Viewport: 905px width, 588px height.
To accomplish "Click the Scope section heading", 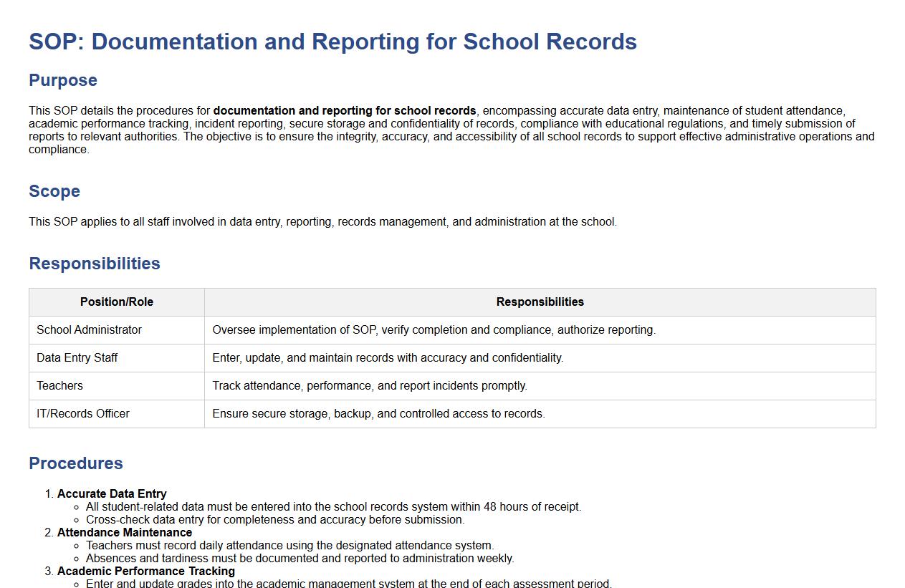I will pyautogui.click(x=54, y=191).
